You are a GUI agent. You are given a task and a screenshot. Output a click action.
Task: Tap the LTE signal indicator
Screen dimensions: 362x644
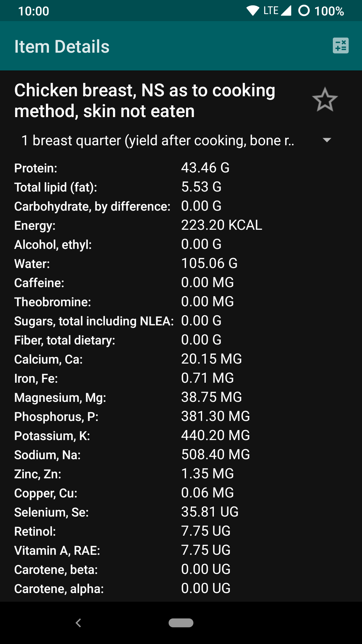pos(277,11)
